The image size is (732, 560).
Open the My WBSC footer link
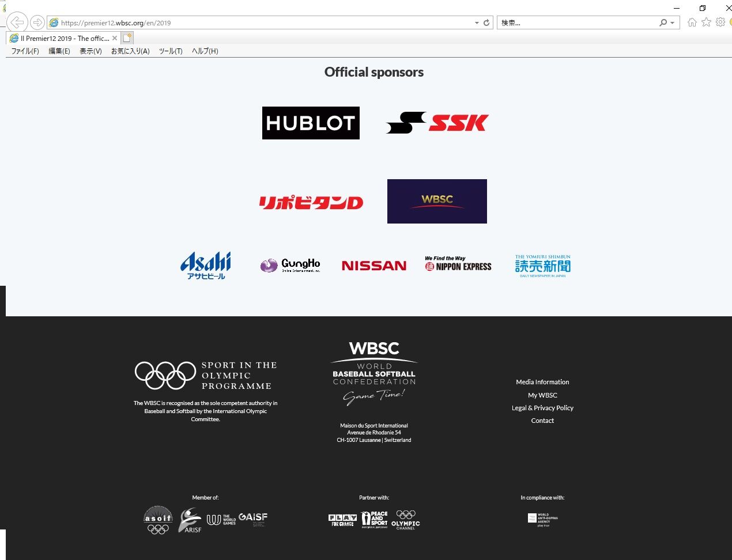coord(542,395)
